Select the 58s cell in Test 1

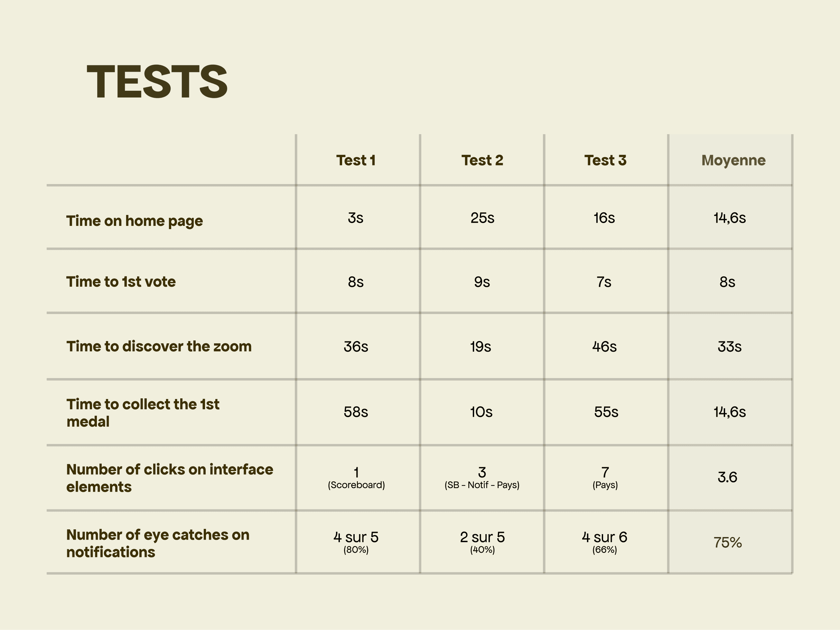(x=356, y=412)
